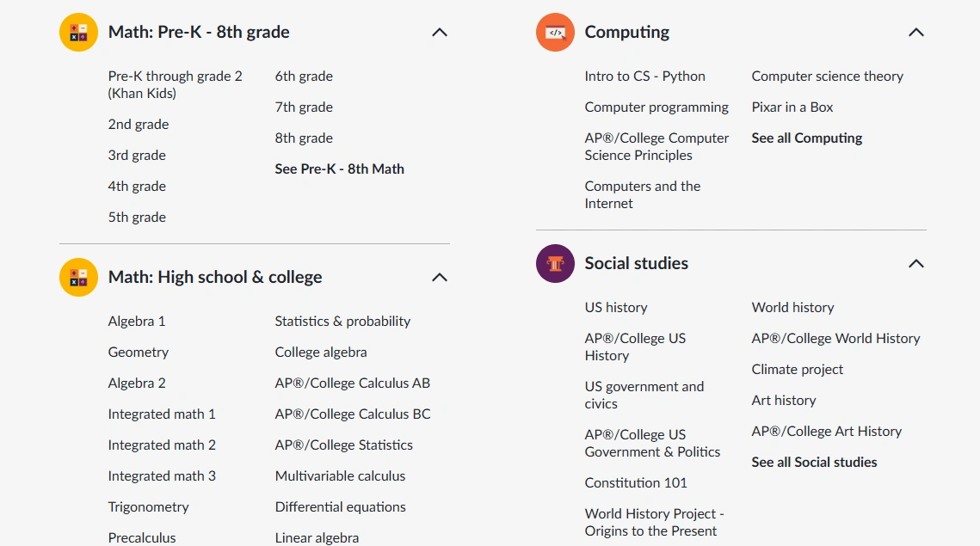Collapse the Math: Pre-K - 8th grade section
The height and width of the screenshot is (546, 980).
pos(439,33)
